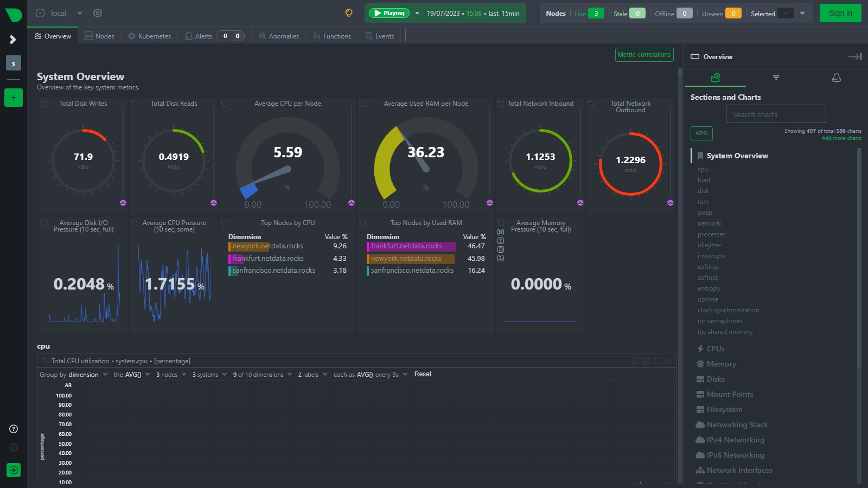This screenshot has height=488, width=868.
Task: Toggle the Stale 0 nodes filter
Action: (629, 14)
